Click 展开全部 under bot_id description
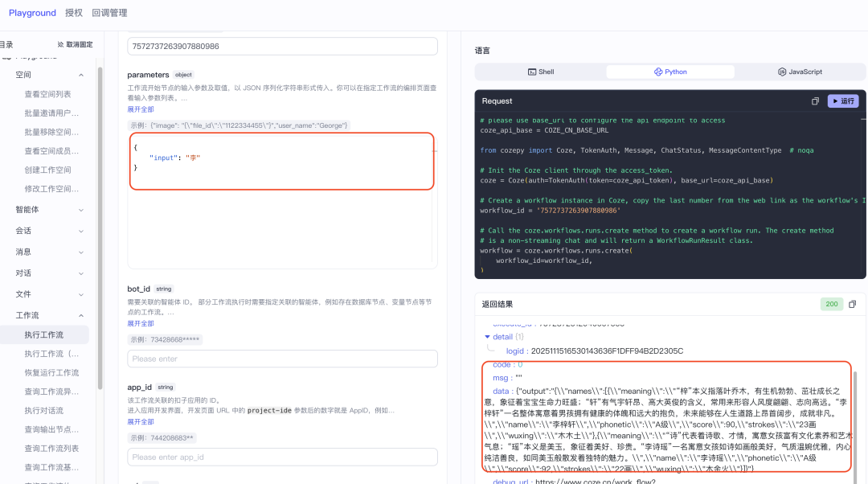 pos(141,323)
